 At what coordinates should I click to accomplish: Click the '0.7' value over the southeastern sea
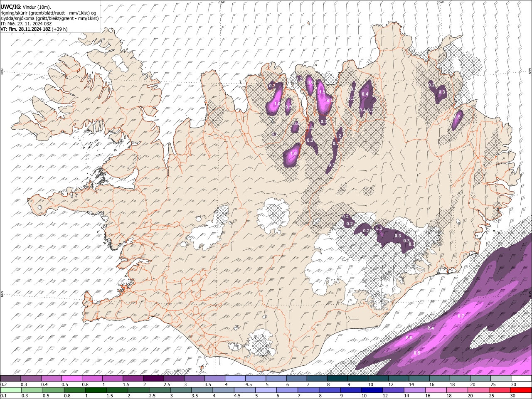point(460,316)
